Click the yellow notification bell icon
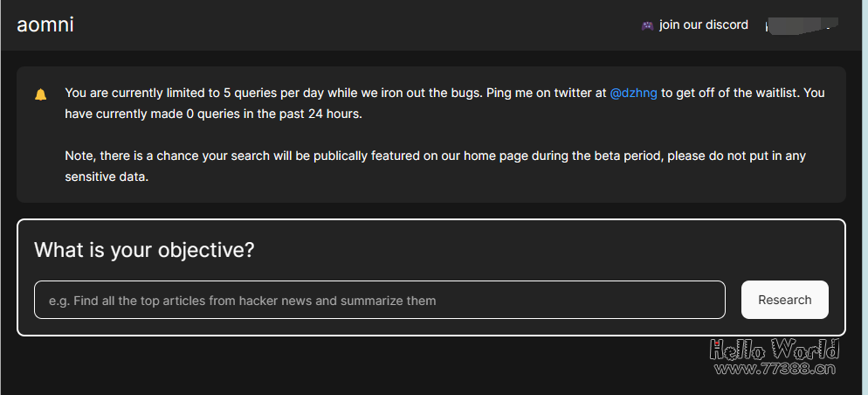This screenshot has height=395, width=868. 40,94
